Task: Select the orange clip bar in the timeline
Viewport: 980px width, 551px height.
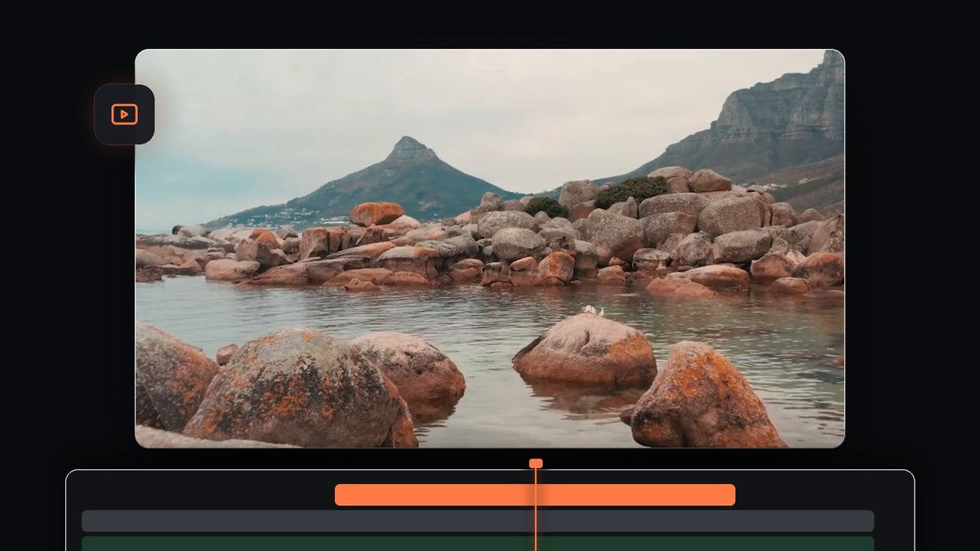Action: pyautogui.click(x=535, y=495)
